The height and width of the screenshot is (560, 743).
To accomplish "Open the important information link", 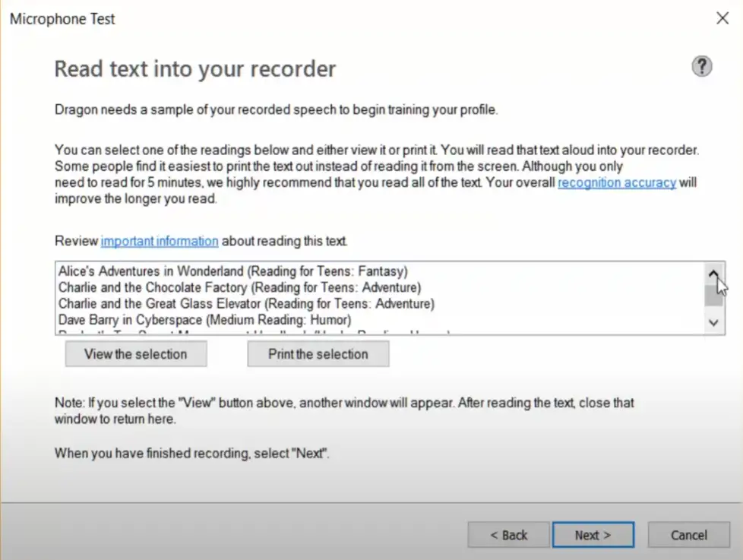I will point(160,242).
